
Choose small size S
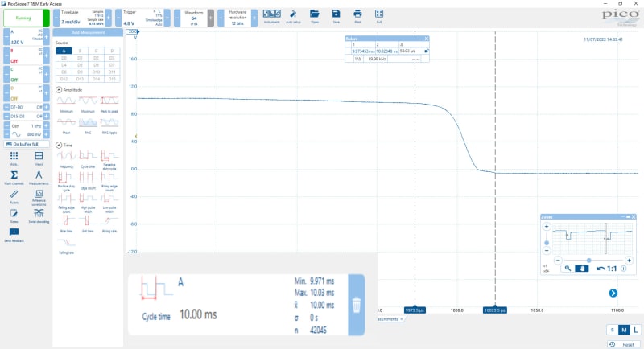coord(613,330)
